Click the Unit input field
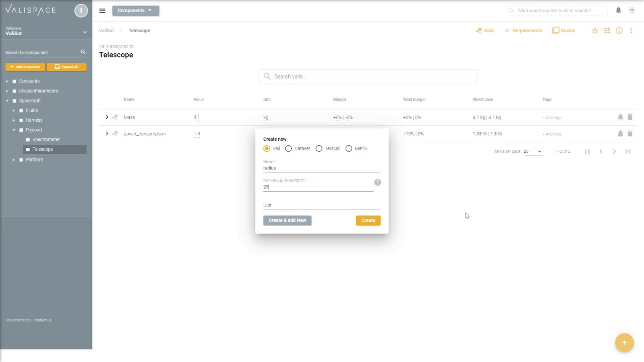The height and width of the screenshot is (362, 644). 321,205
